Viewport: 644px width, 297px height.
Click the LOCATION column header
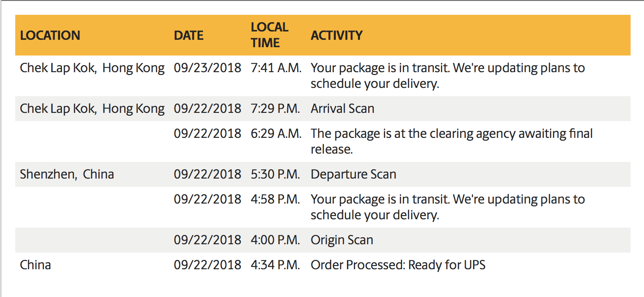coord(50,36)
